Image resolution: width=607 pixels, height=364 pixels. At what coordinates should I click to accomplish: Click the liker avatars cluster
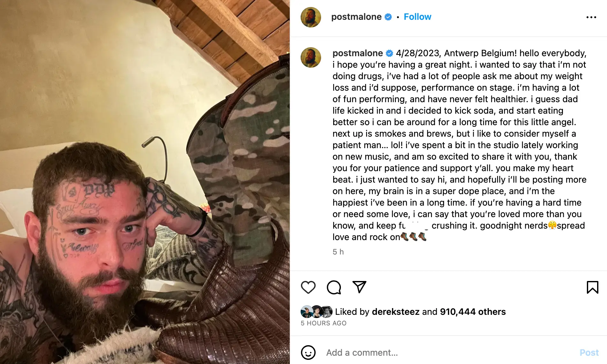(316, 312)
